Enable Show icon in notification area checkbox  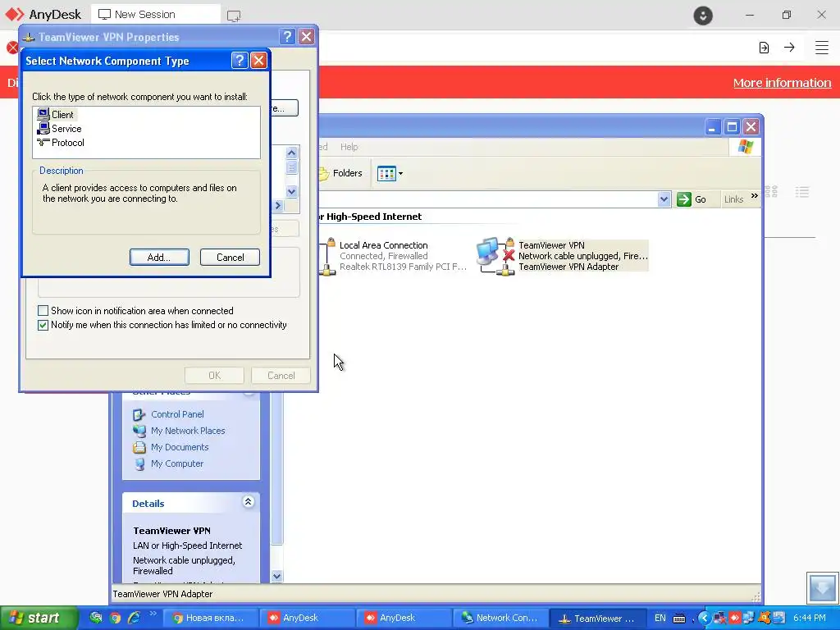43,311
